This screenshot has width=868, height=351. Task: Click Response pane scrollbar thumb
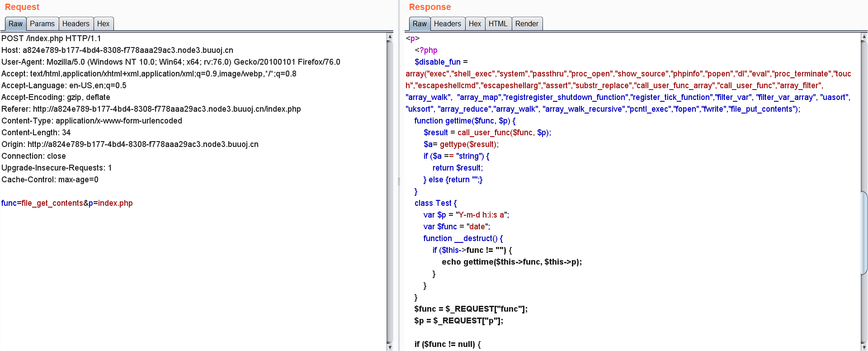(864, 233)
